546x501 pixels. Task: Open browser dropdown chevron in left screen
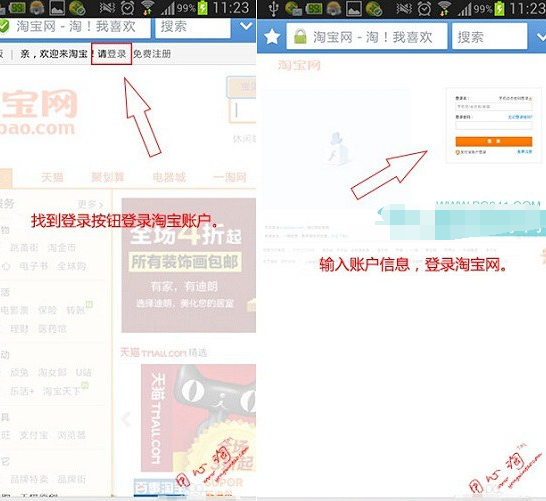coord(246,26)
